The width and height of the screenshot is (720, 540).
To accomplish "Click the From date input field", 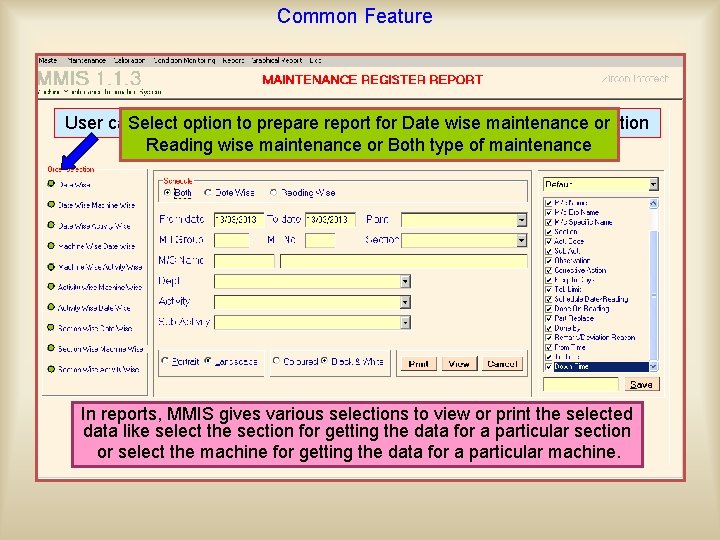I will 239,219.
